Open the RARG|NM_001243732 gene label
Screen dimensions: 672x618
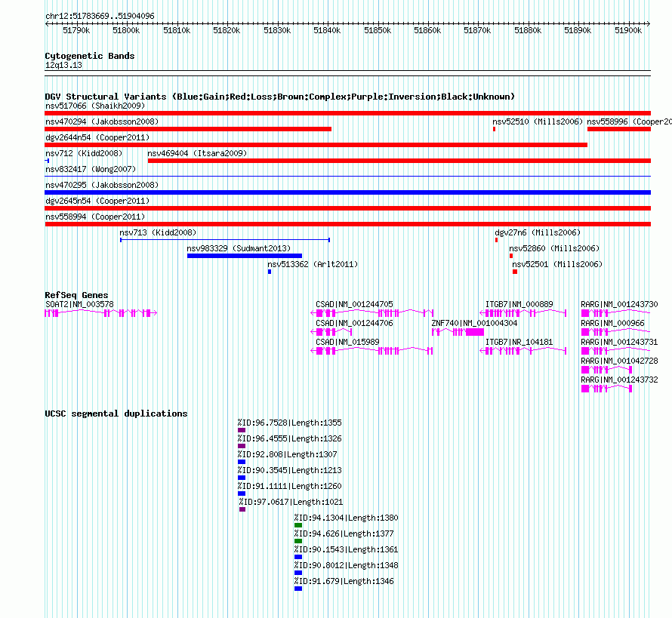(x=619, y=380)
